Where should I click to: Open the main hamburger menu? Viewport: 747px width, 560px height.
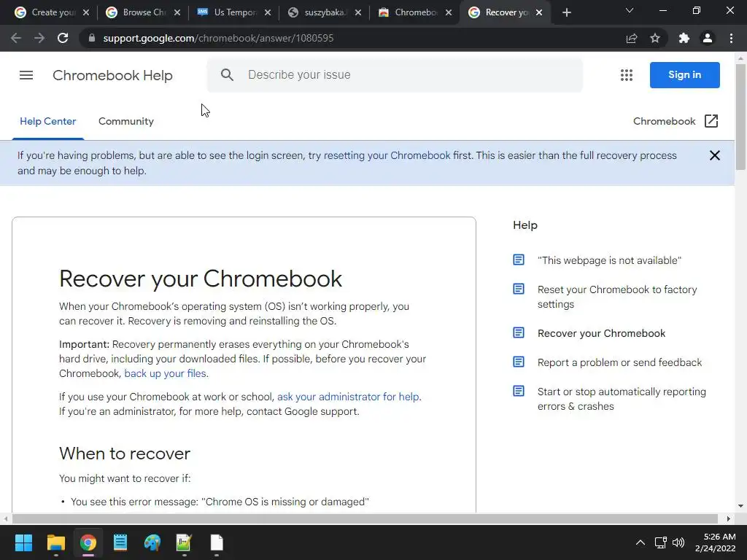26,75
